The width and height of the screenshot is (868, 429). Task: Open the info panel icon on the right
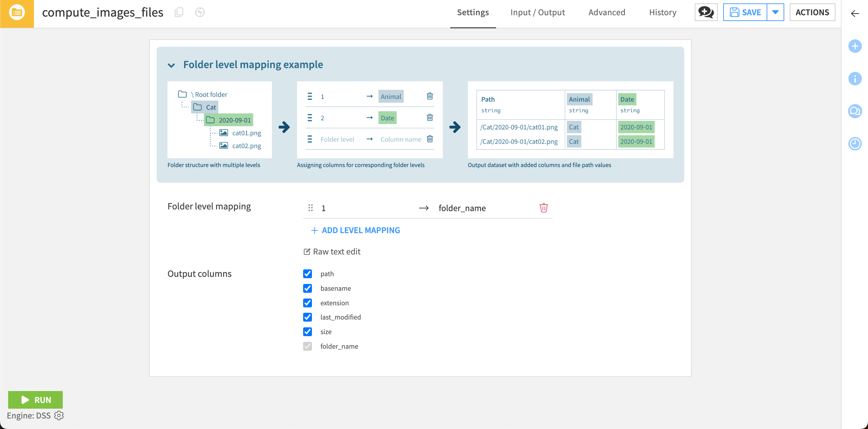[855, 79]
